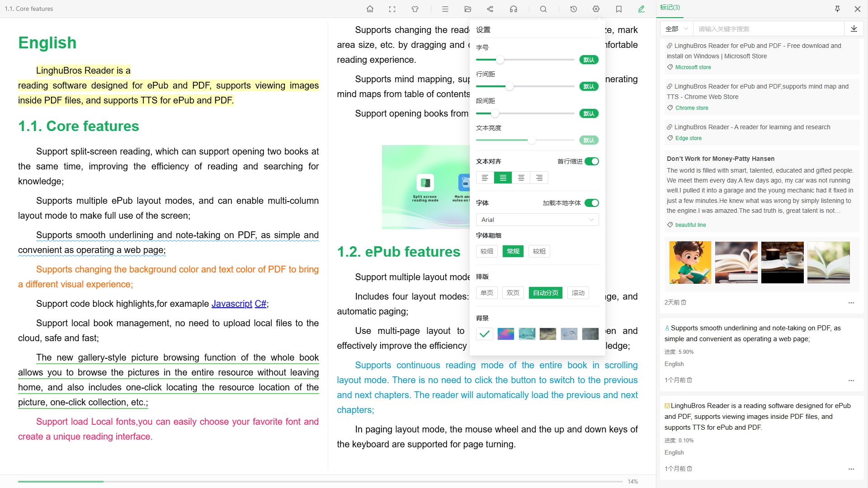Click the beautiful line tag

tap(690, 225)
